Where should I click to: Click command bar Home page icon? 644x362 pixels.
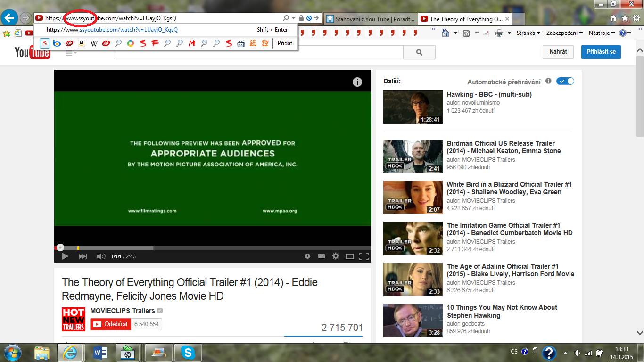446,33
